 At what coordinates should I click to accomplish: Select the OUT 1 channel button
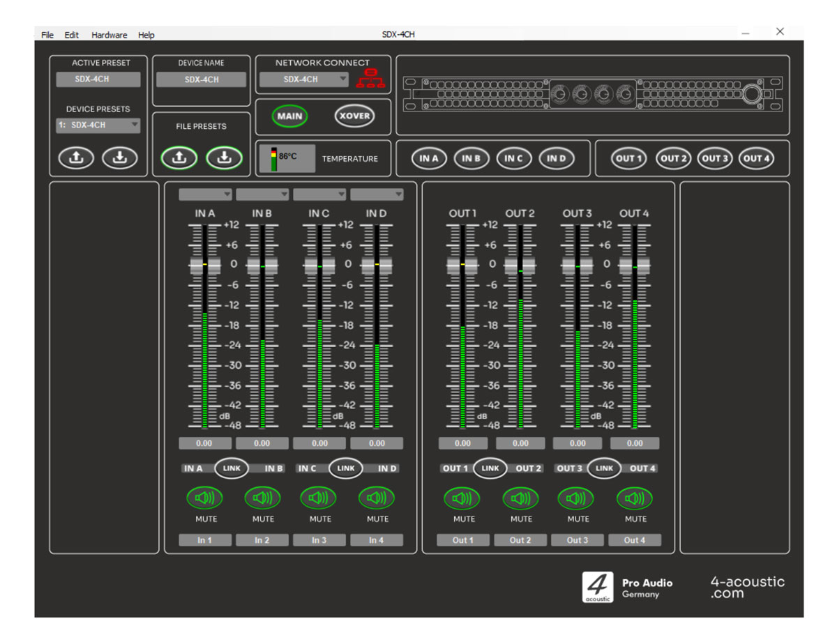(628, 158)
